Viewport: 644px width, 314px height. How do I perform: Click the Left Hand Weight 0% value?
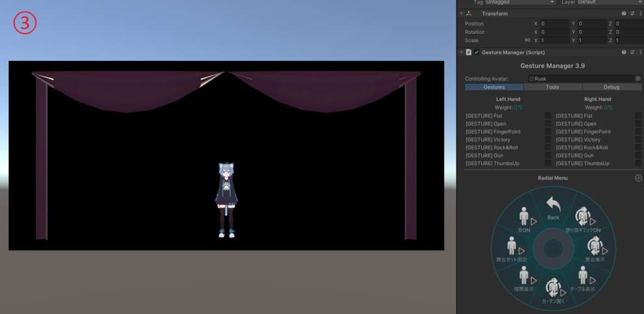click(518, 107)
